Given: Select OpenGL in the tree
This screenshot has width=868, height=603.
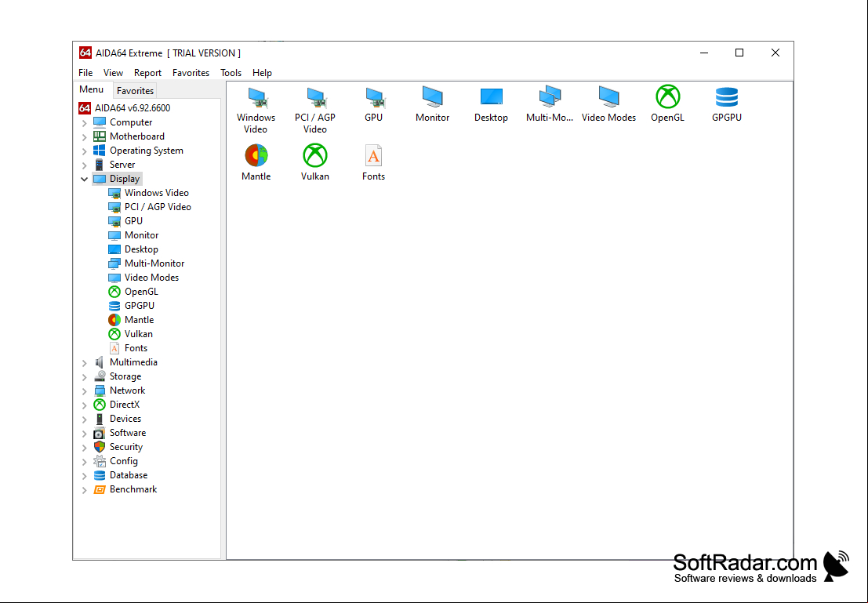Looking at the screenshot, I should pos(133,292).
